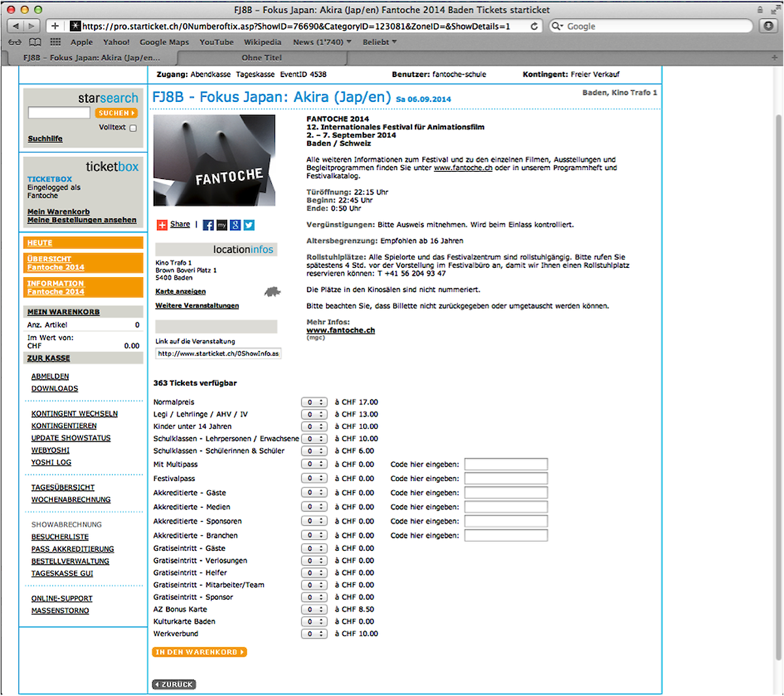Go to ZUR KASSE checkout link
Screen dimensions: 784x696
48,358
